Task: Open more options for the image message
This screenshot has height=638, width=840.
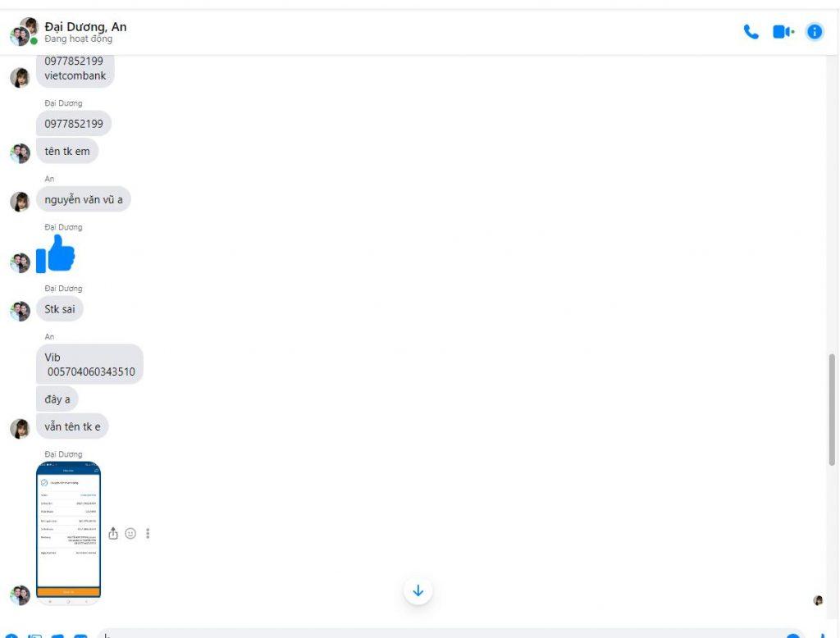Action: 148,533
